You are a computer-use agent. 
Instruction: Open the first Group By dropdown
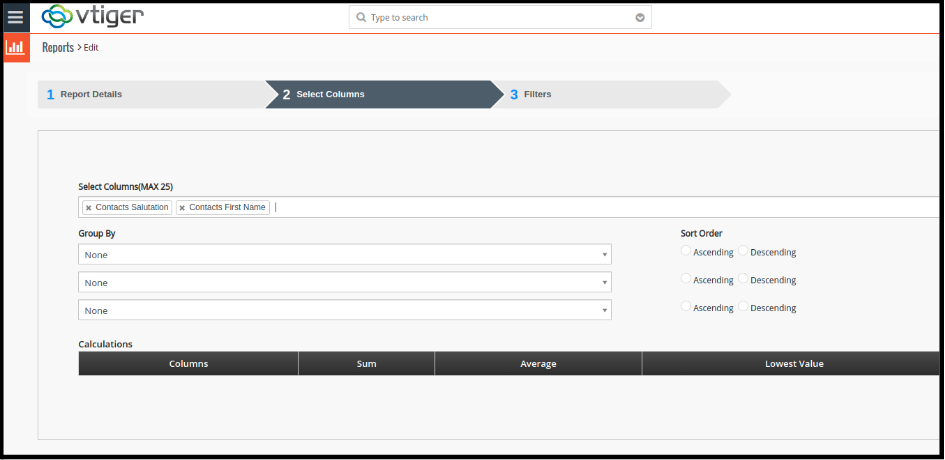(344, 255)
